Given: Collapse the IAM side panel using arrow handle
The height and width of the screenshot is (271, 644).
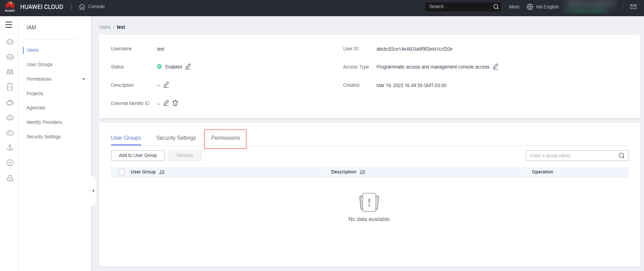Looking at the screenshot, I should click(x=93, y=191).
